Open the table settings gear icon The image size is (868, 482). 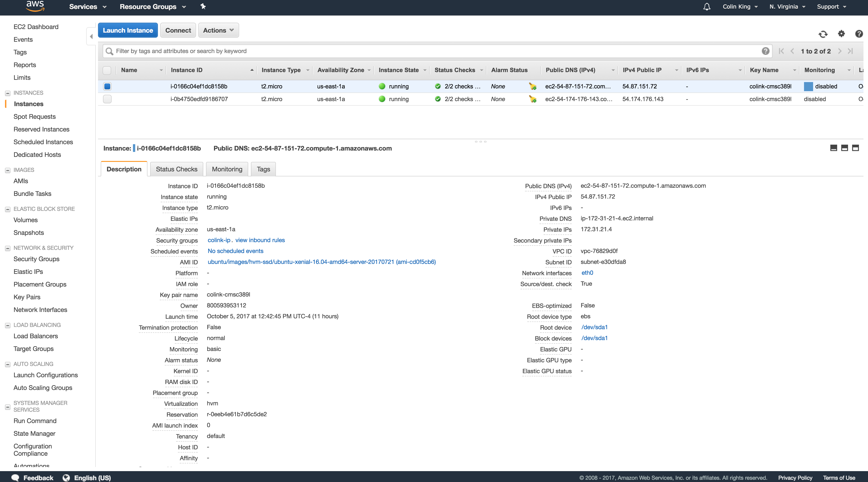click(841, 34)
